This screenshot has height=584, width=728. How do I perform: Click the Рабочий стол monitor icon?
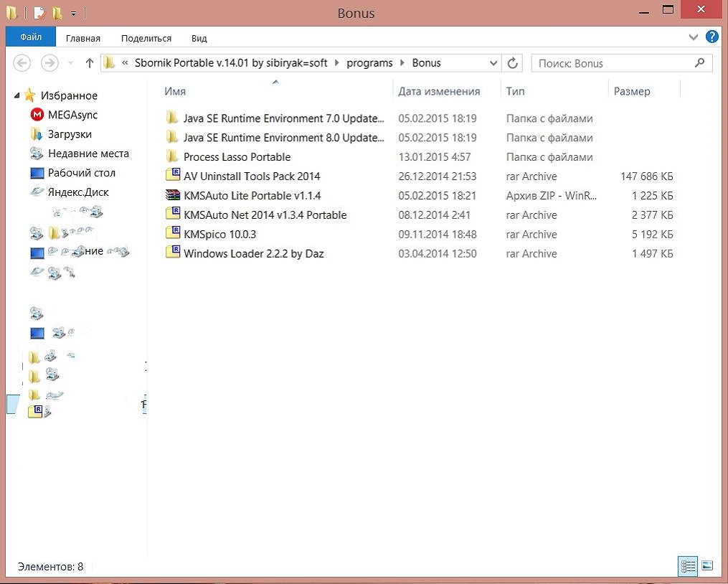[x=37, y=173]
